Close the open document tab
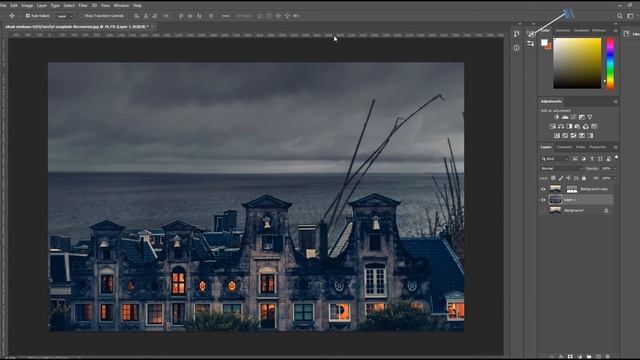Viewport: 640px width, 360px height. point(152,27)
